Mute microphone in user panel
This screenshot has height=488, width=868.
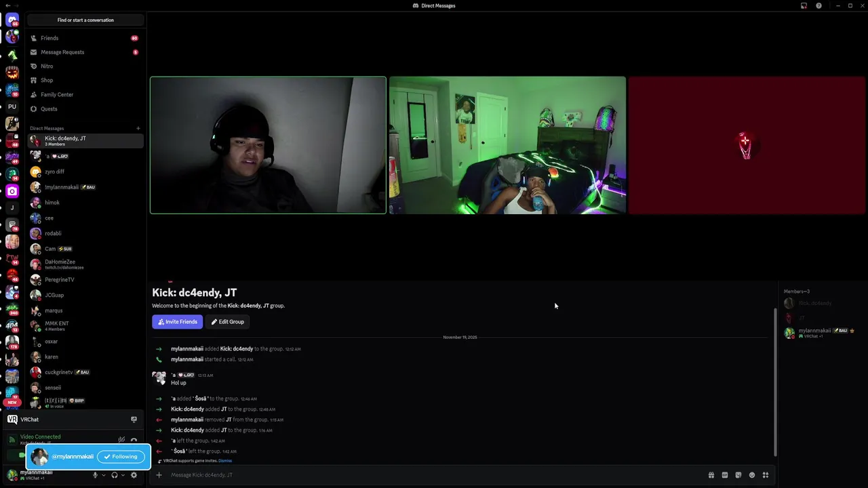[x=95, y=475]
